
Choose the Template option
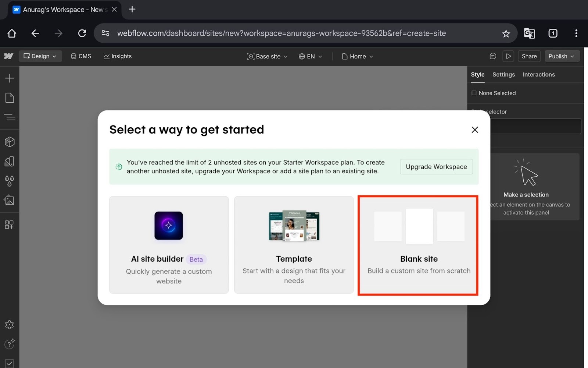point(294,245)
